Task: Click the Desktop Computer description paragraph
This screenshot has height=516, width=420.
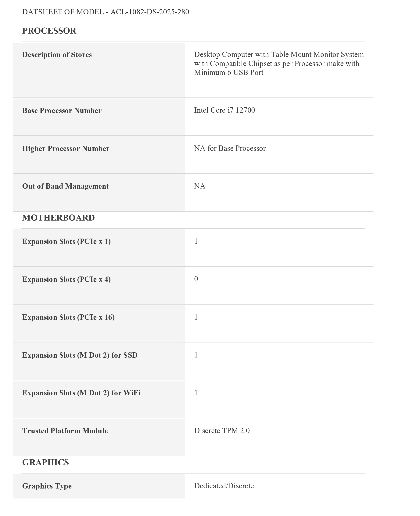Action: [279, 64]
